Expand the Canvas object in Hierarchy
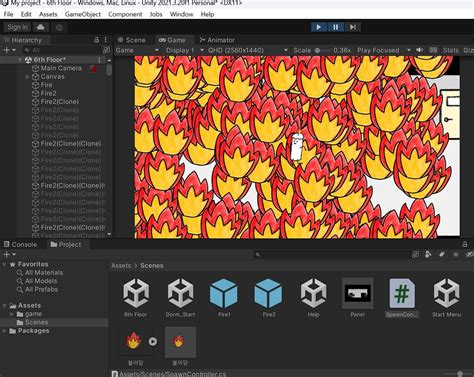The height and width of the screenshot is (377, 474). 27,77
